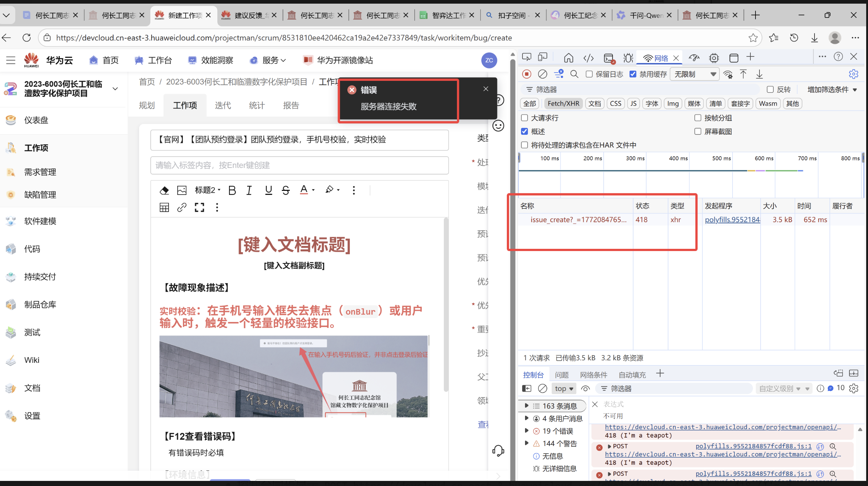
Task: Click the insert link icon in editor
Action: click(x=182, y=208)
